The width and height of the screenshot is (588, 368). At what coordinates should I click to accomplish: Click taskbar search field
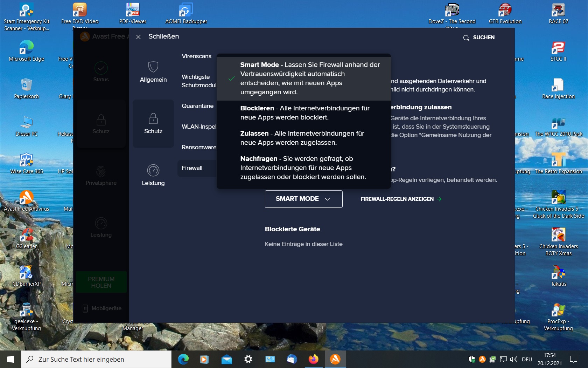[96, 359]
